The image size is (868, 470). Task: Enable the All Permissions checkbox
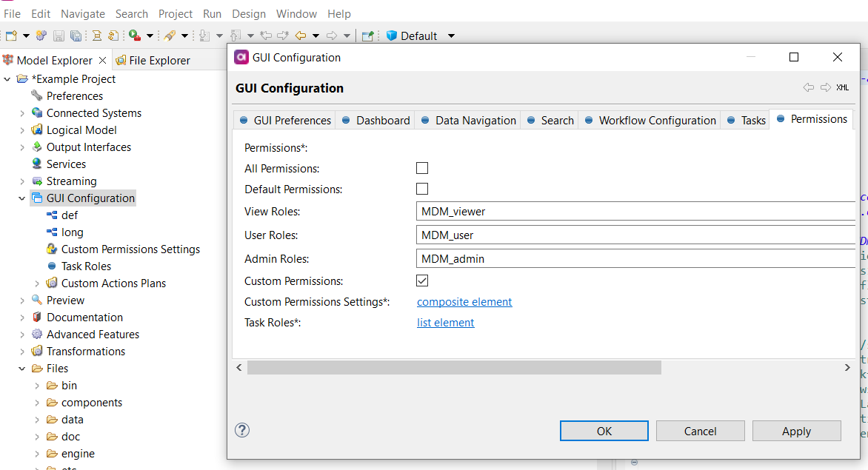point(422,169)
